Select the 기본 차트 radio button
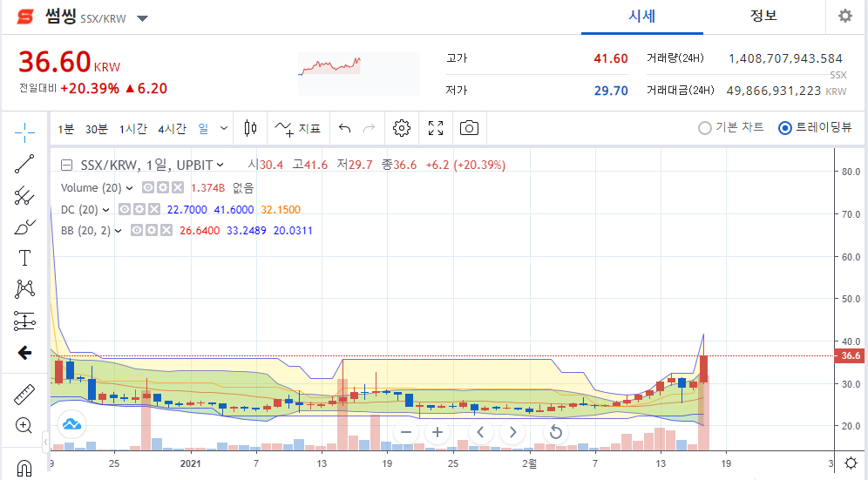This screenshot has height=480, width=868. point(704,128)
